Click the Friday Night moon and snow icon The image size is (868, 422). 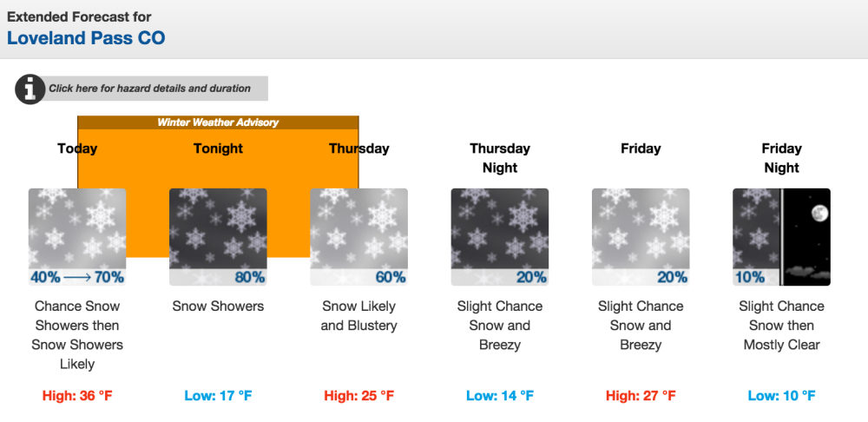pyautogui.click(x=782, y=237)
